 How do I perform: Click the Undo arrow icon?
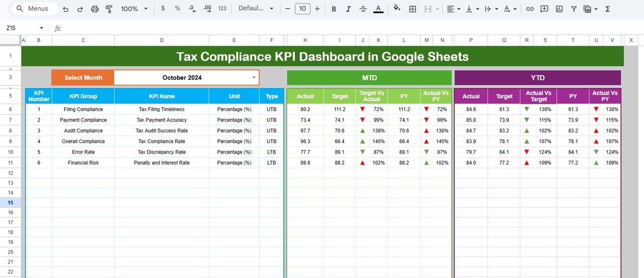tap(65, 9)
